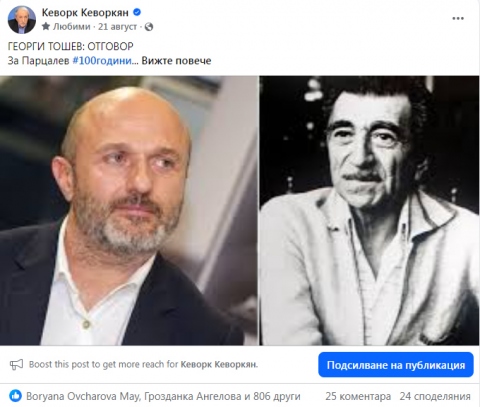Click Кеворк Кеворкян name in boost text
Screen dimensions: 480x407
[219, 364]
